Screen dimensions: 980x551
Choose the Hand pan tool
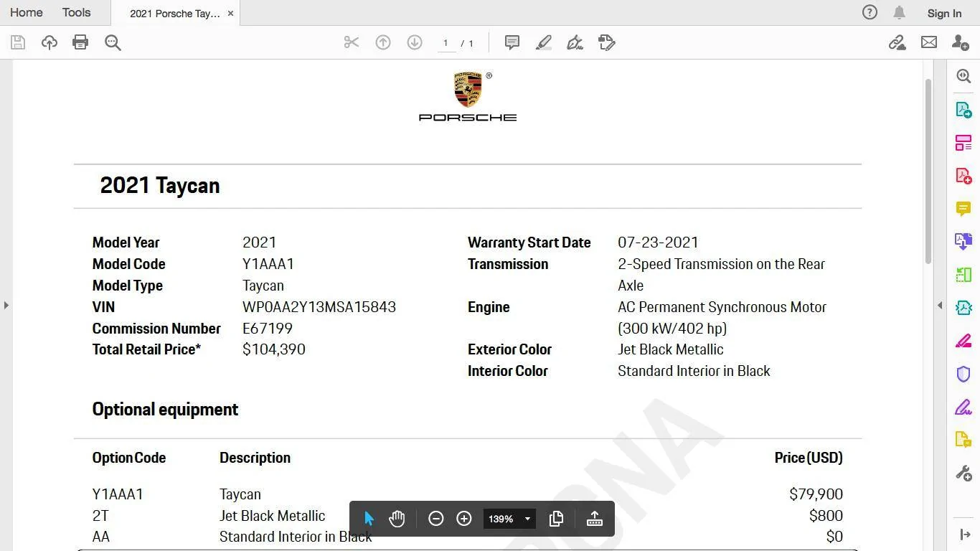pyautogui.click(x=397, y=519)
